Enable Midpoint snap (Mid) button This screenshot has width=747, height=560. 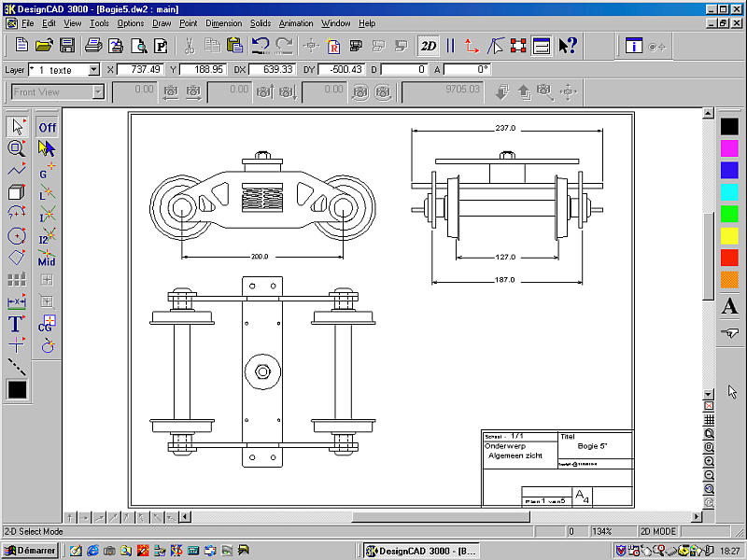pyautogui.click(x=47, y=258)
